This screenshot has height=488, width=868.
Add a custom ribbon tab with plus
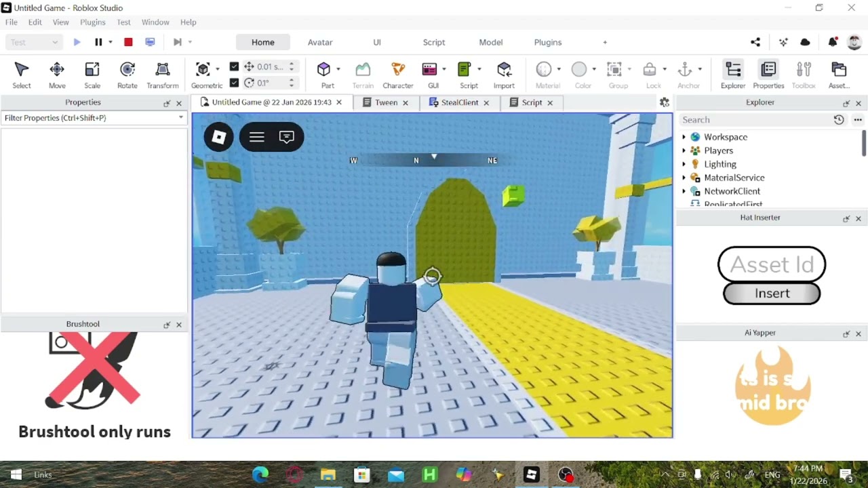pos(605,42)
